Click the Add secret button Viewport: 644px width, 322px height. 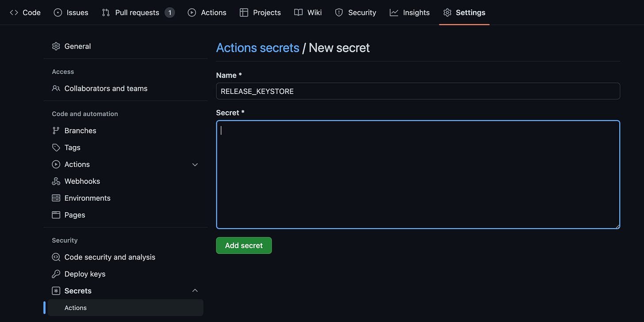click(x=244, y=245)
